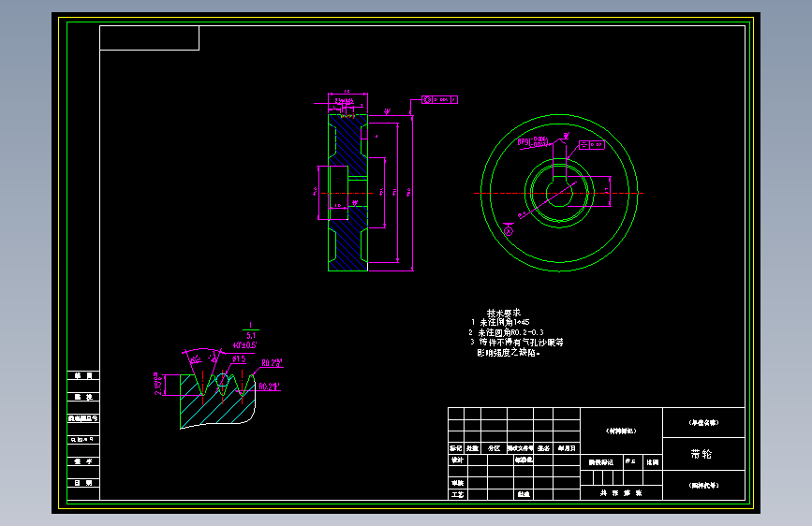Select the runout tolerance frame above section view
This screenshot has width=812, height=526.
(439, 99)
